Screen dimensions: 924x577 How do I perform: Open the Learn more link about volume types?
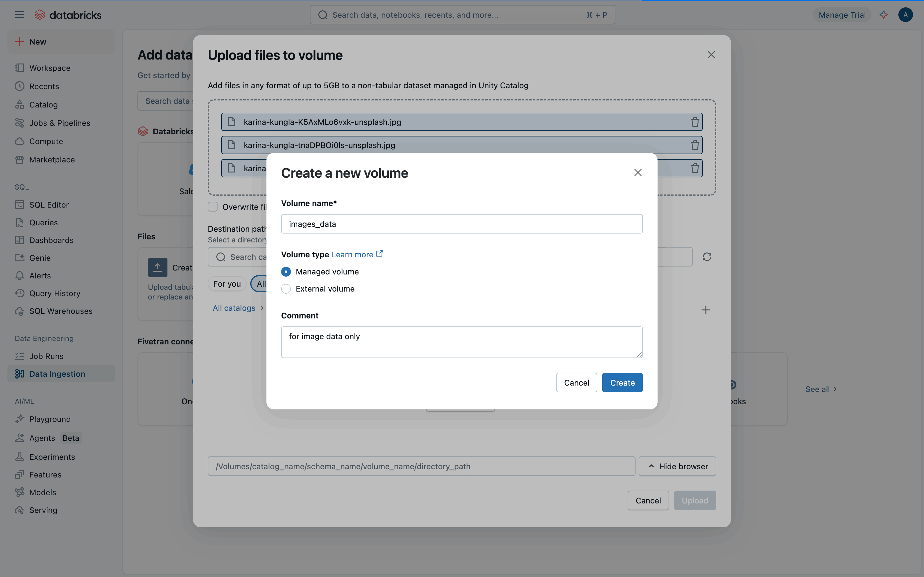[x=352, y=254]
